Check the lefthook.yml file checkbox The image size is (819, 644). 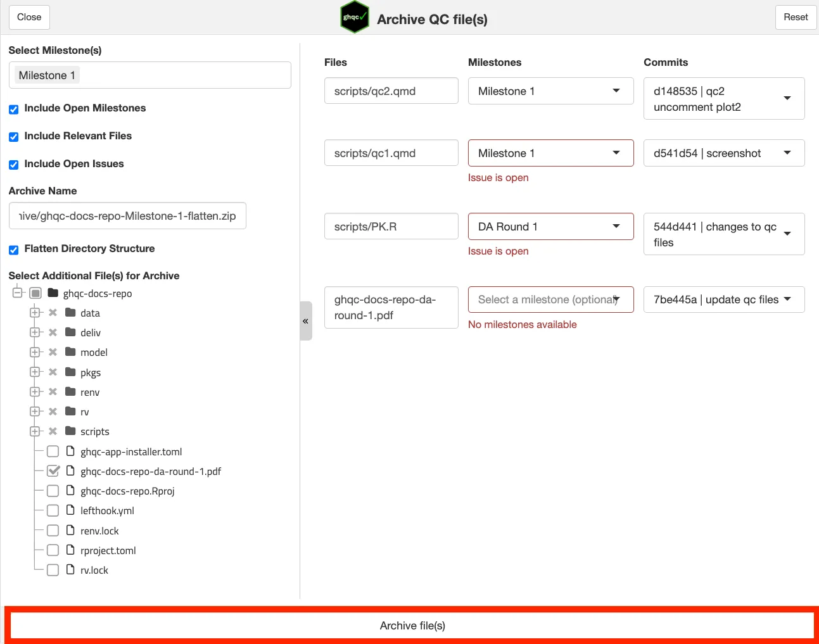(53, 511)
